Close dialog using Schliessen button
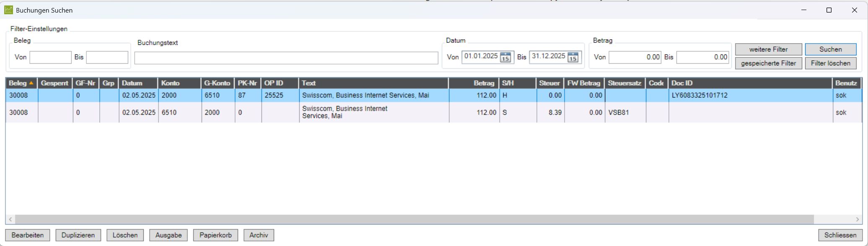This screenshot has height=246, width=868. (840, 235)
